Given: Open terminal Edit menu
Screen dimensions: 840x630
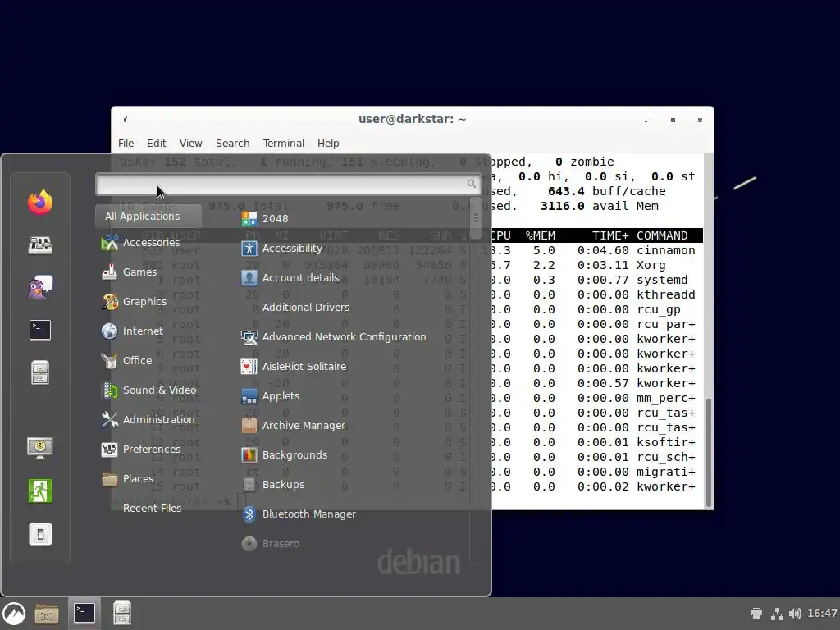Looking at the screenshot, I should click(x=157, y=143).
